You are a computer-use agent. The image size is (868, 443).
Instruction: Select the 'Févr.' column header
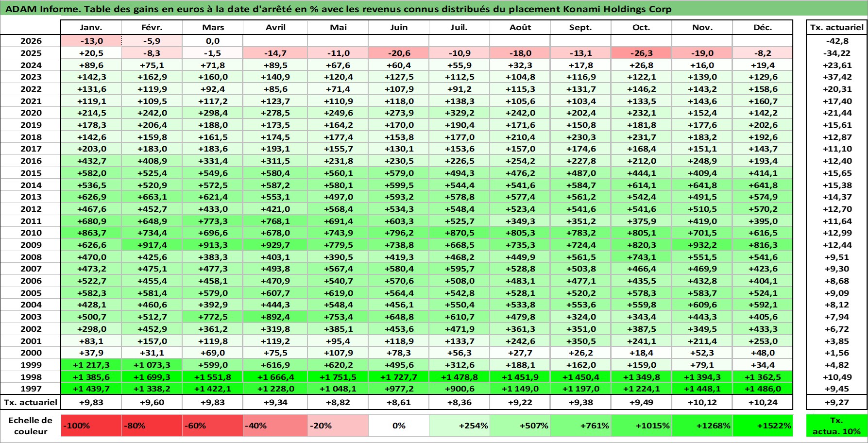[x=152, y=27]
